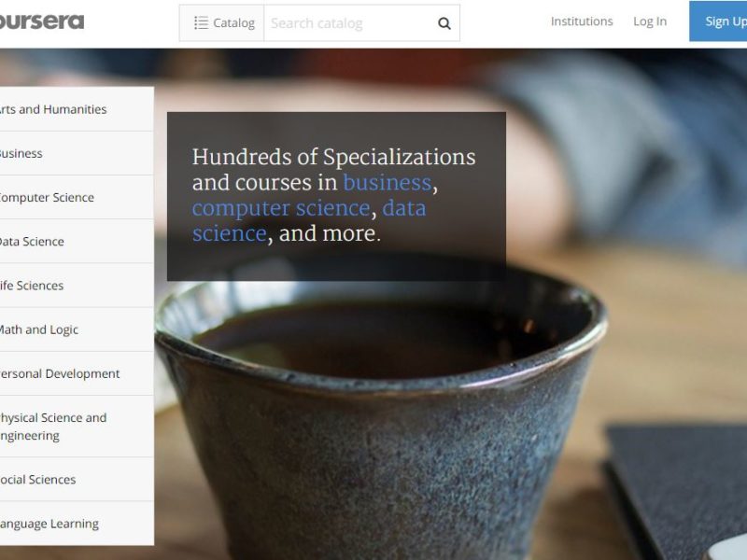Select the Business category

tap(77, 153)
